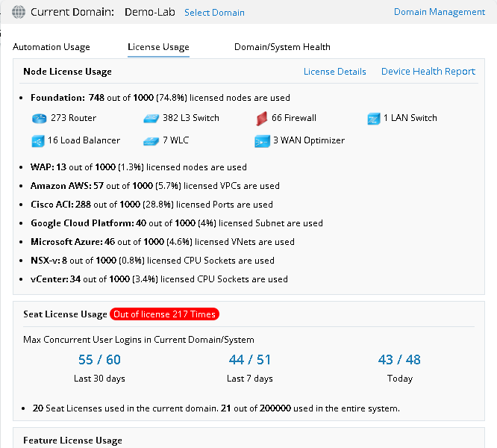Click the 382 L3 Switch count text

(191, 118)
